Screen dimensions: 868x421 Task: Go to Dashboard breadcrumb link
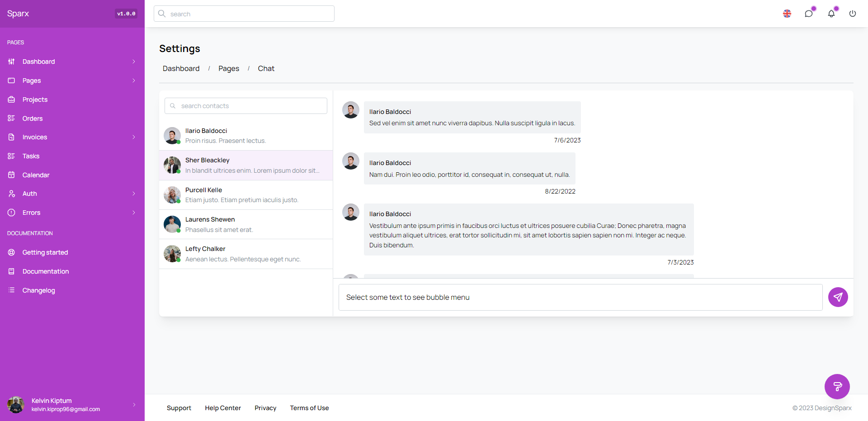[181, 69]
